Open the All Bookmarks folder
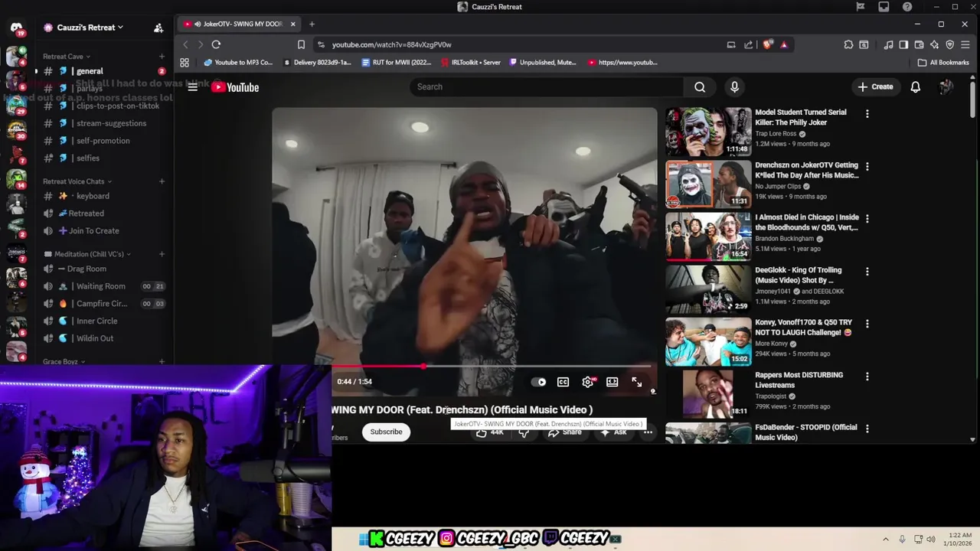The image size is (980, 551). (x=943, y=63)
